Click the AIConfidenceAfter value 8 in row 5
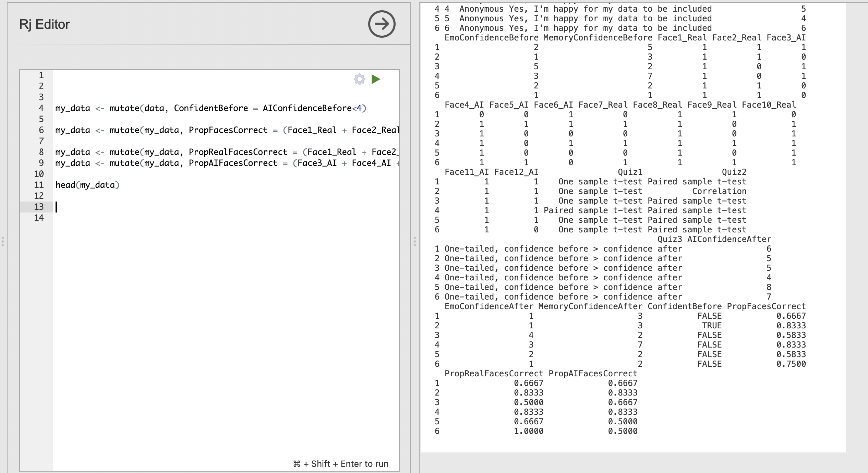This screenshot has width=868, height=473. (769, 287)
